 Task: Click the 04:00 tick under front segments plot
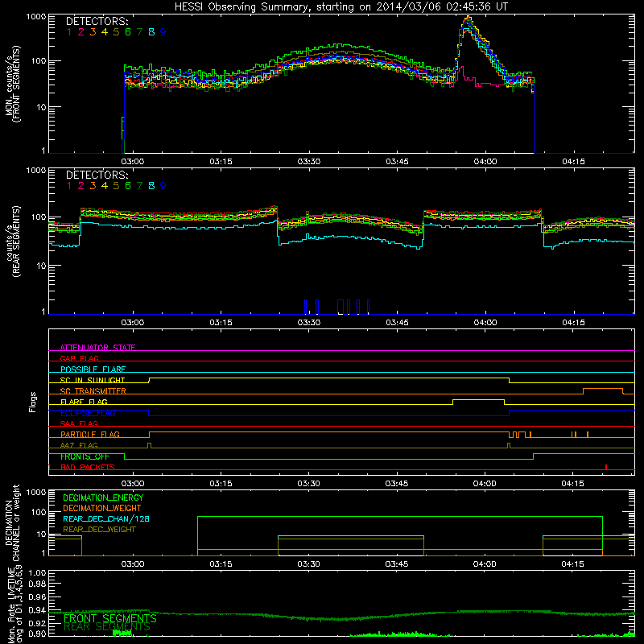click(x=485, y=162)
